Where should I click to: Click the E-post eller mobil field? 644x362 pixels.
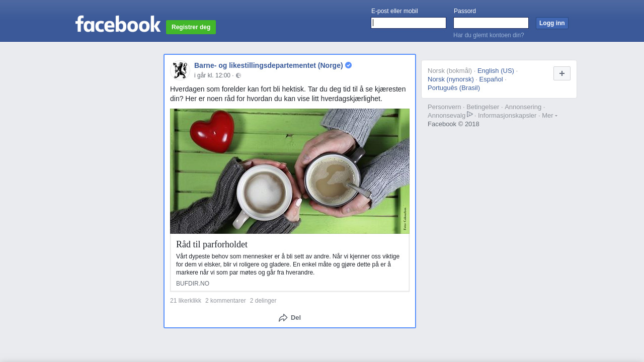point(408,23)
